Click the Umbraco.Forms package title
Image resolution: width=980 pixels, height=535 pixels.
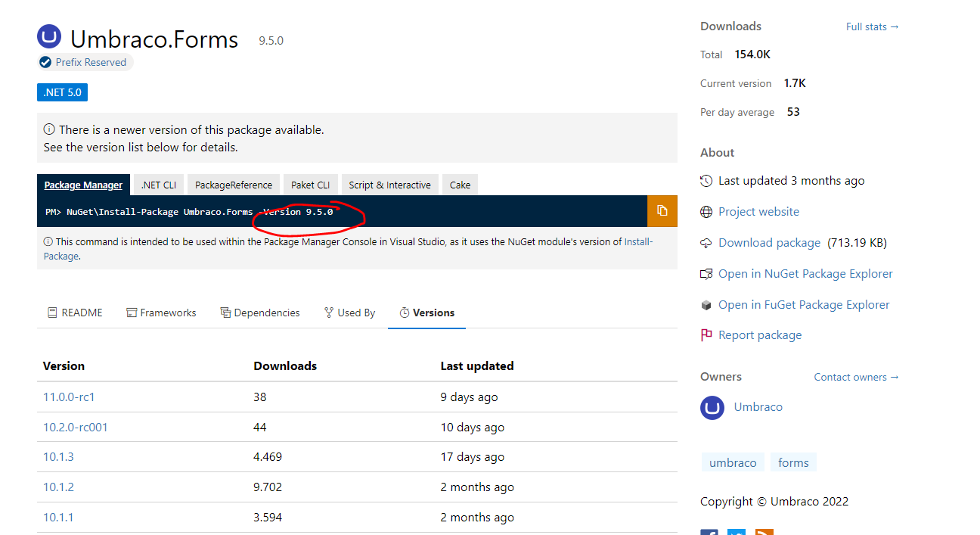pos(154,39)
